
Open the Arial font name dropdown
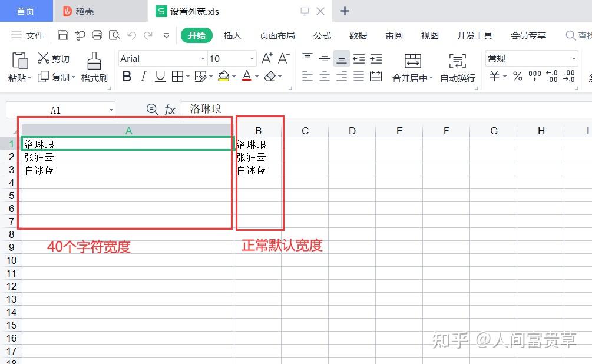159,58
